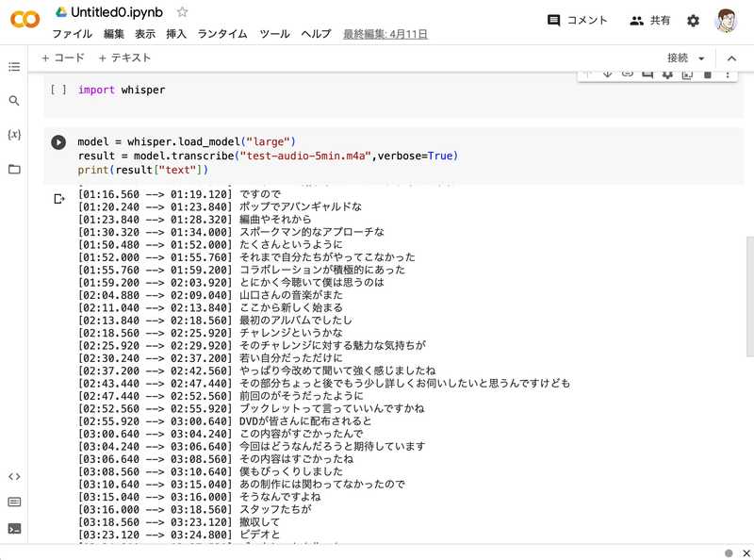
Task: Move the transcription cell up with arrow icon
Action: coord(588,73)
